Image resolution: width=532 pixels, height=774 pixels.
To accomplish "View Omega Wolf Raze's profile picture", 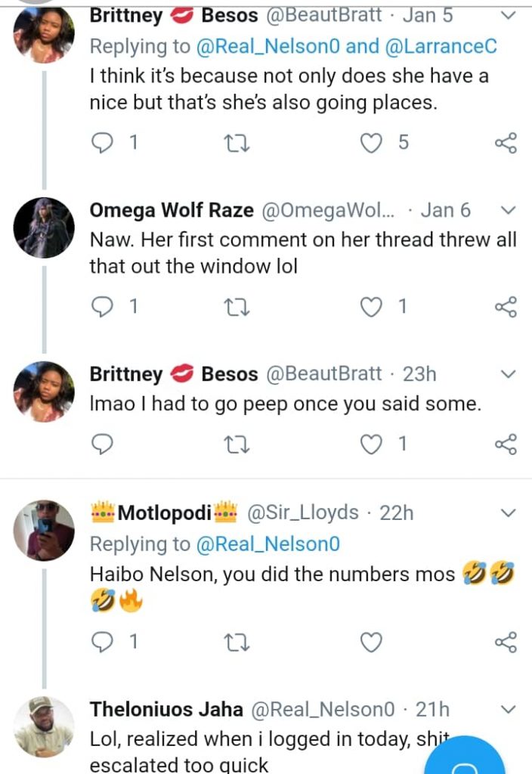I will point(44,228).
